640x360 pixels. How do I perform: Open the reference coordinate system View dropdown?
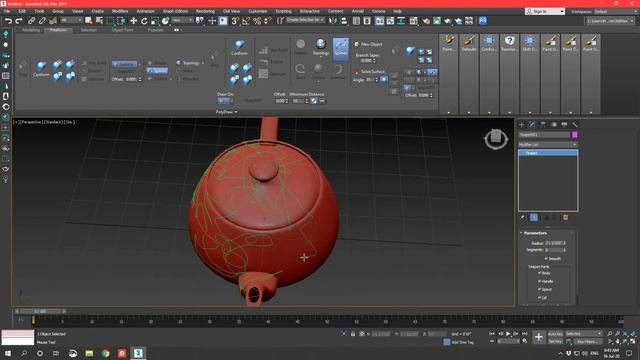click(x=182, y=20)
